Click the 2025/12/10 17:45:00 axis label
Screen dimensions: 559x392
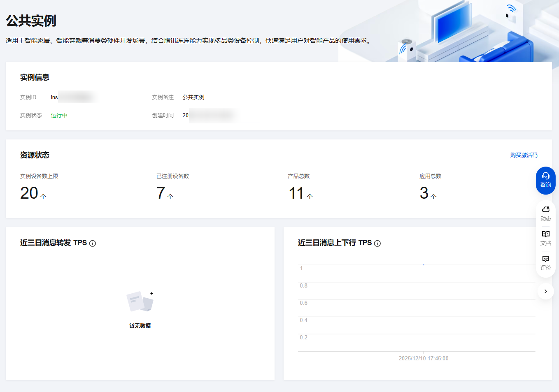pyautogui.click(x=423, y=358)
